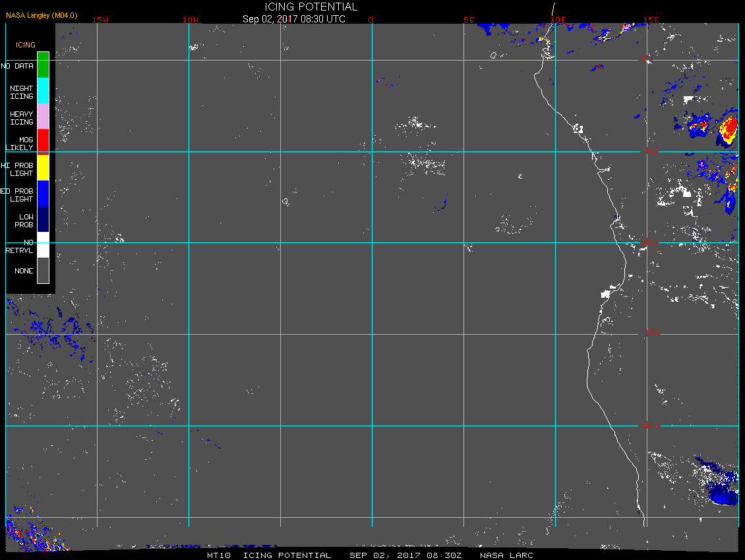Viewport: 745px width, 560px height.
Task: Click the red MOG LIKELY legend swatch
Action: 44,142
